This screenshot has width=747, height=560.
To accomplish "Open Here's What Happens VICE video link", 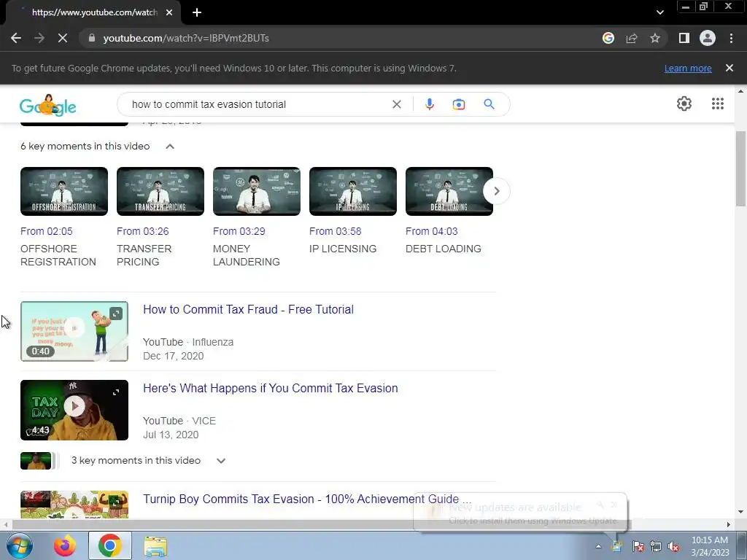I will pyautogui.click(x=270, y=388).
